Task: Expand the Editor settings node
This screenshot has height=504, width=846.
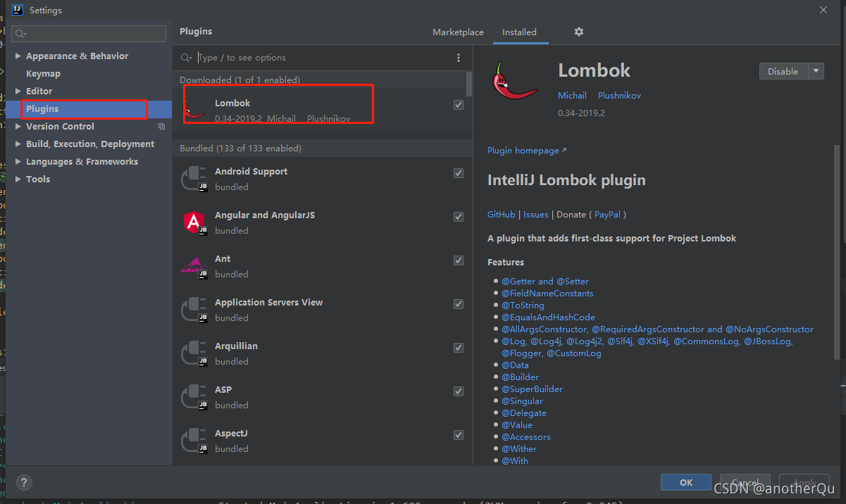Action: [x=18, y=92]
